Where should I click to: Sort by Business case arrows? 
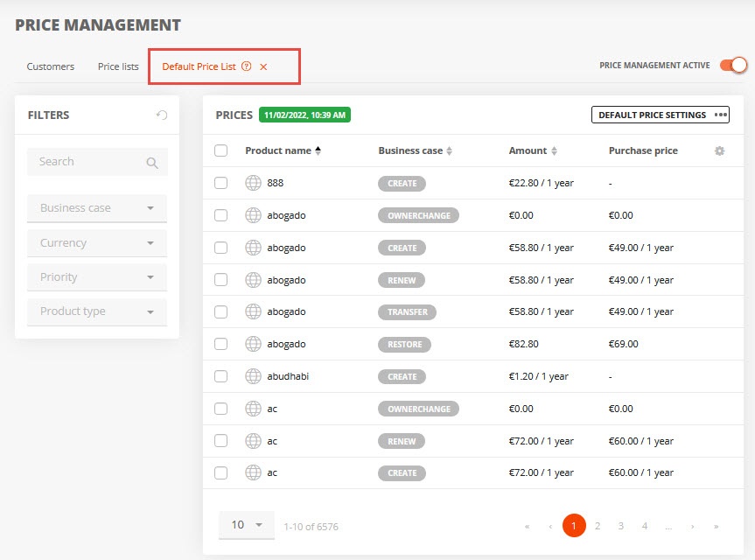(x=450, y=150)
